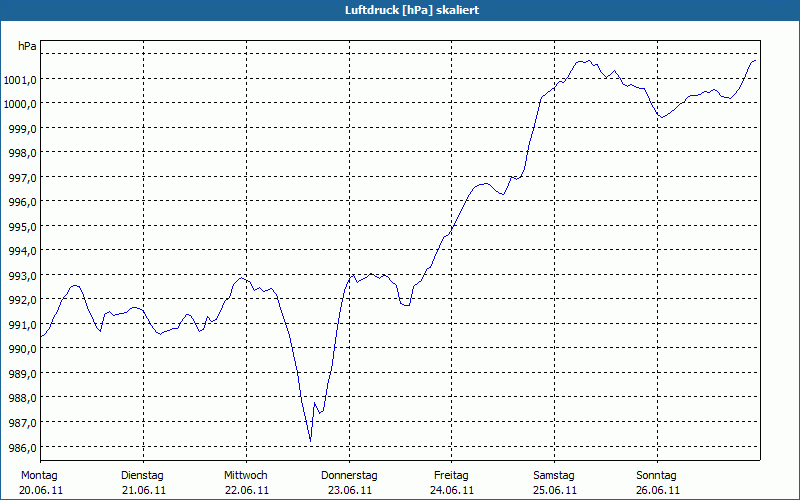Click the 'hPa' unit label

(x=27, y=46)
